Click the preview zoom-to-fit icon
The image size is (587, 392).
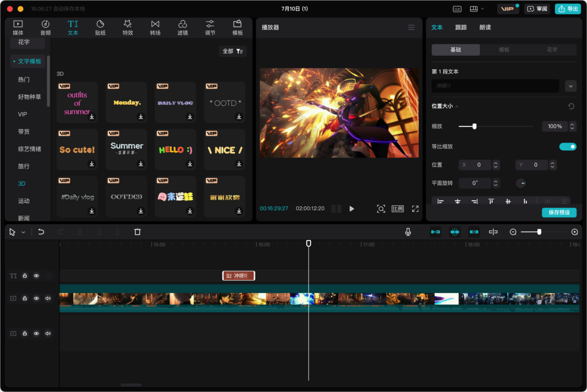(381, 209)
